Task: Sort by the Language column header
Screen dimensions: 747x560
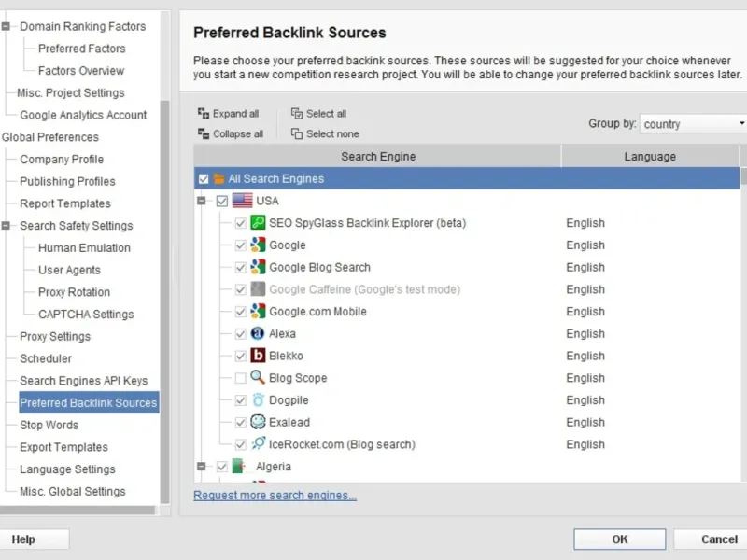Action: [650, 157]
